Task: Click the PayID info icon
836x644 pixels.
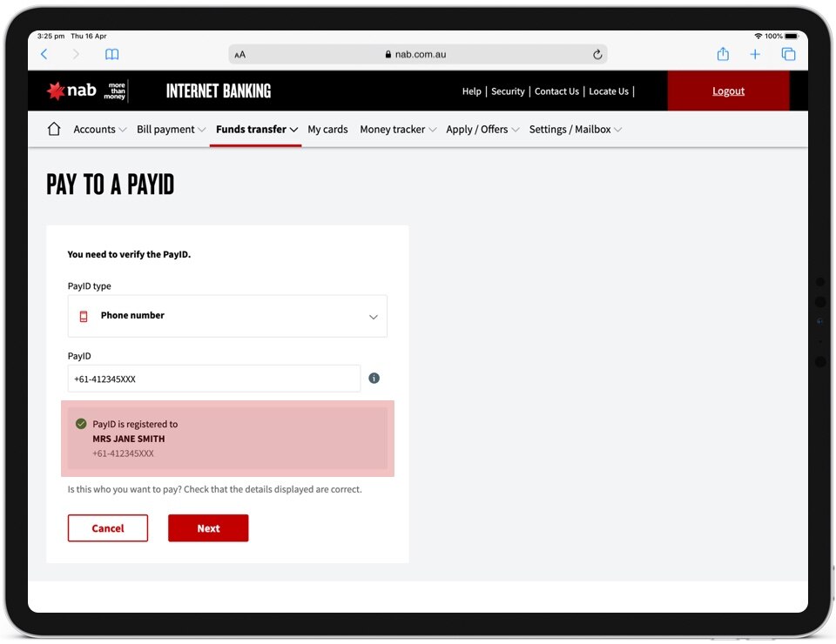Action: tap(374, 379)
